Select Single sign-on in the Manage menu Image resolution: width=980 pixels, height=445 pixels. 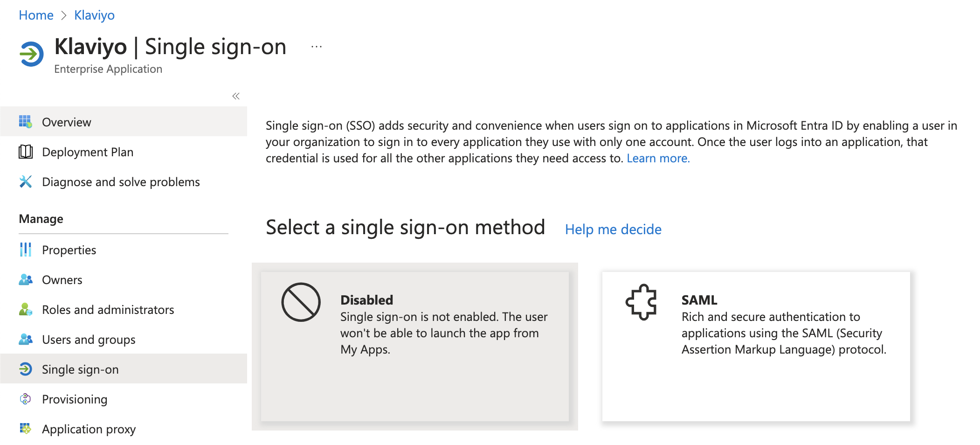point(79,369)
